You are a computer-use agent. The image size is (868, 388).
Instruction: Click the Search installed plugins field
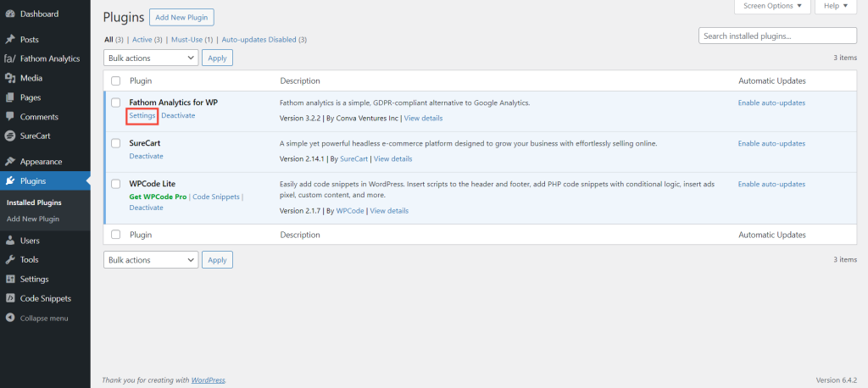click(778, 36)
